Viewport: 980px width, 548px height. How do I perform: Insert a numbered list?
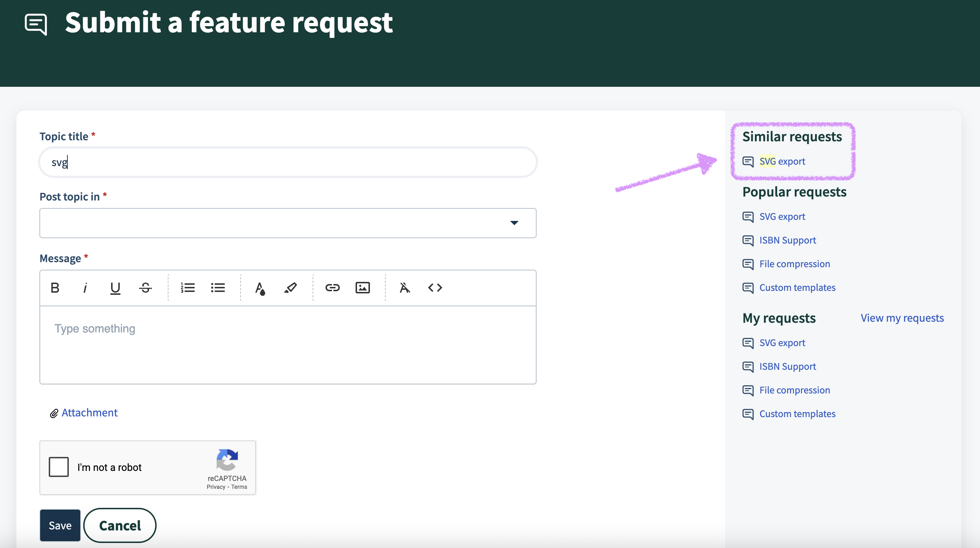tap(187, 288)
